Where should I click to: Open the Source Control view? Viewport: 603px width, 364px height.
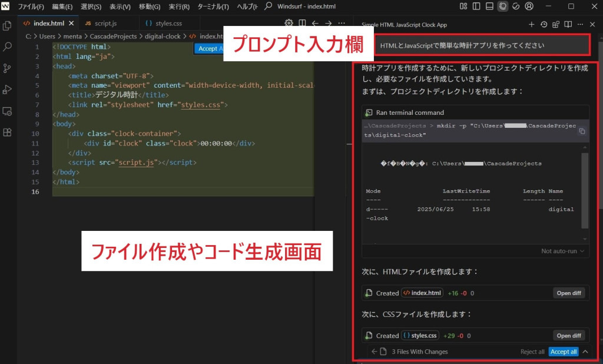tap(7, 68)
